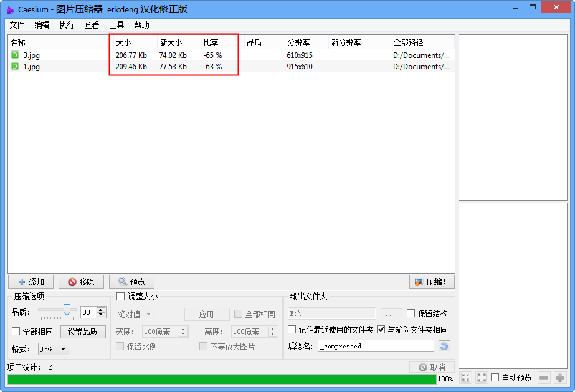Click the zoom in plus icon

[559, 377]
